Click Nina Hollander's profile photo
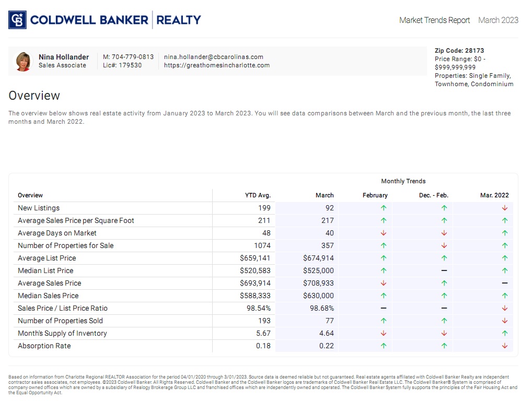The image size is (532, 401). [23, 61]
